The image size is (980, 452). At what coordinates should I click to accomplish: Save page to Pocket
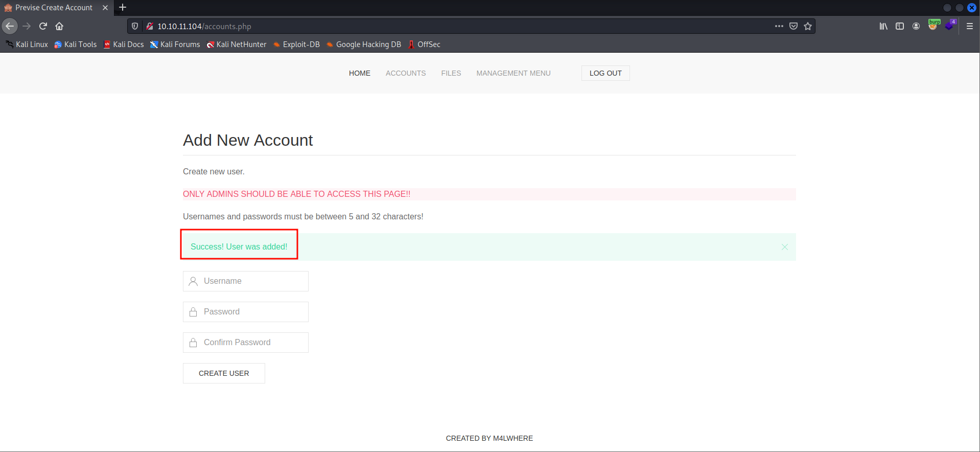794,26
